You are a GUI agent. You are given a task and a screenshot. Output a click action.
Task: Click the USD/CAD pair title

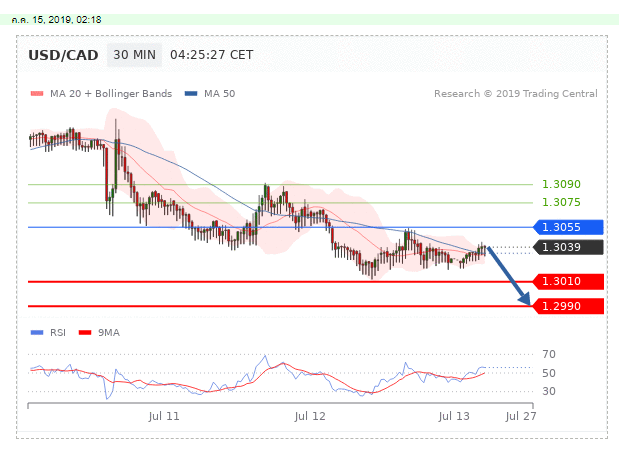click(x=63, y=55)
